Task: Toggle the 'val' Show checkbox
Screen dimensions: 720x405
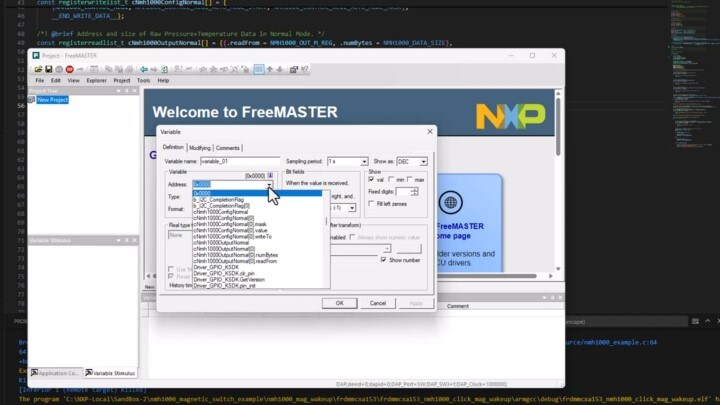Action: click(x=372, y=179)
